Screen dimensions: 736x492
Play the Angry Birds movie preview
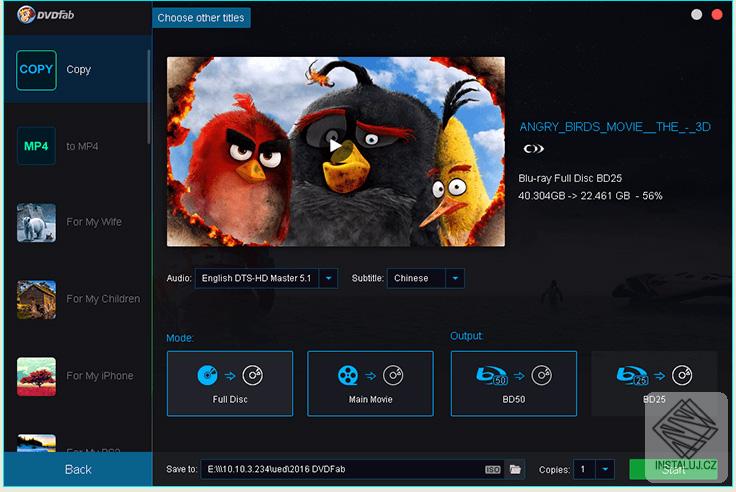pyautogui.click(x=335, y=146)
